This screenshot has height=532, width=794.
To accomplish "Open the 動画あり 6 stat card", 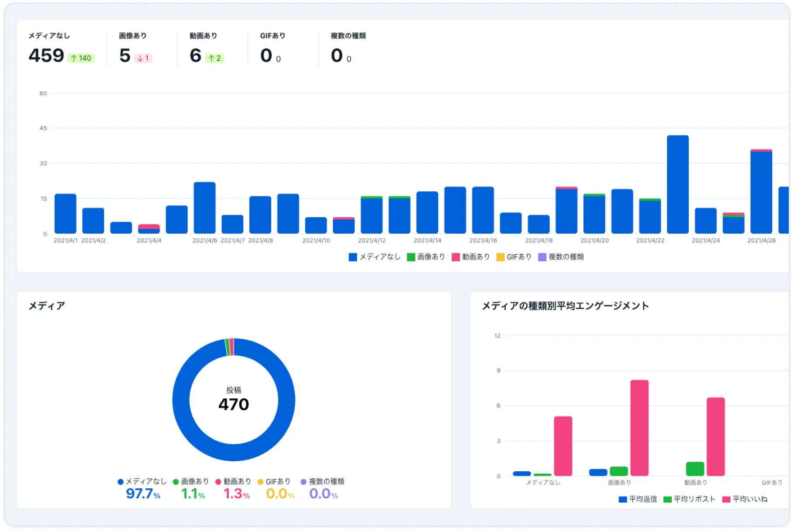I will (205, 48).
